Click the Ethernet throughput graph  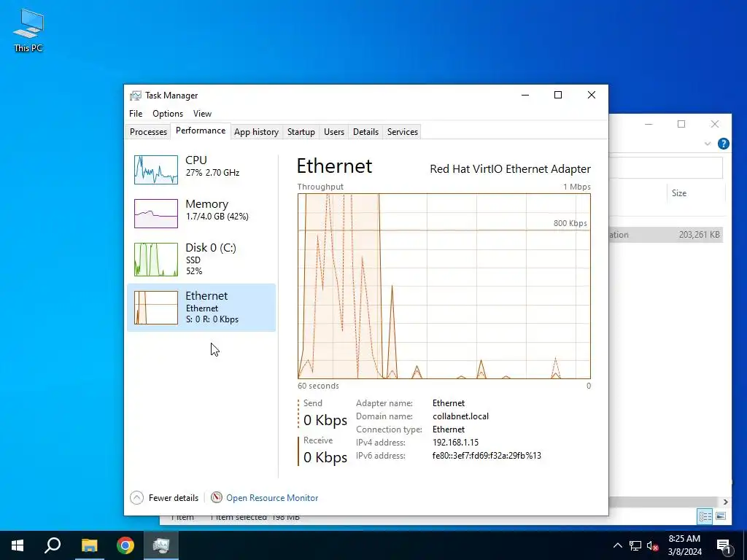[x=444, y=286]
